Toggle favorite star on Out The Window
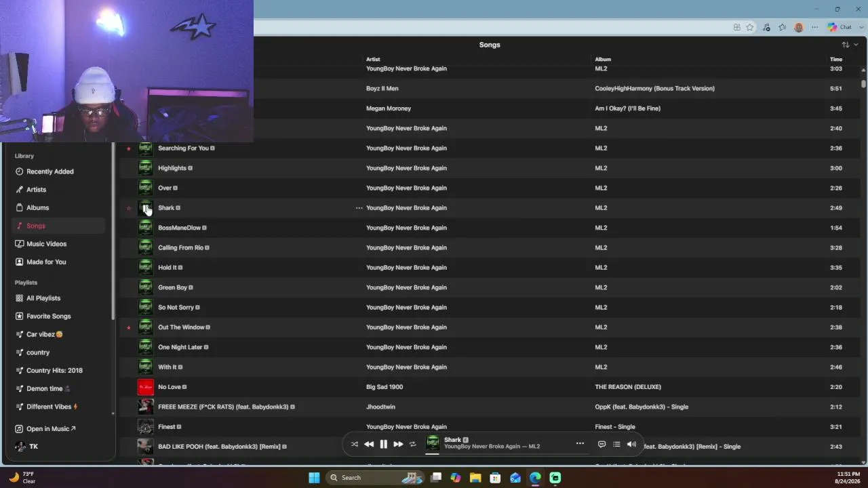Image resolution: width=868 pixels, height=488 pixels. [x=129, y=327]
